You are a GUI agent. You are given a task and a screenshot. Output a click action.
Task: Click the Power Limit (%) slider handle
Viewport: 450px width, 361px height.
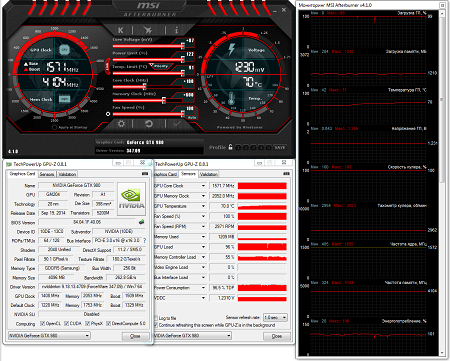[183, 59]
